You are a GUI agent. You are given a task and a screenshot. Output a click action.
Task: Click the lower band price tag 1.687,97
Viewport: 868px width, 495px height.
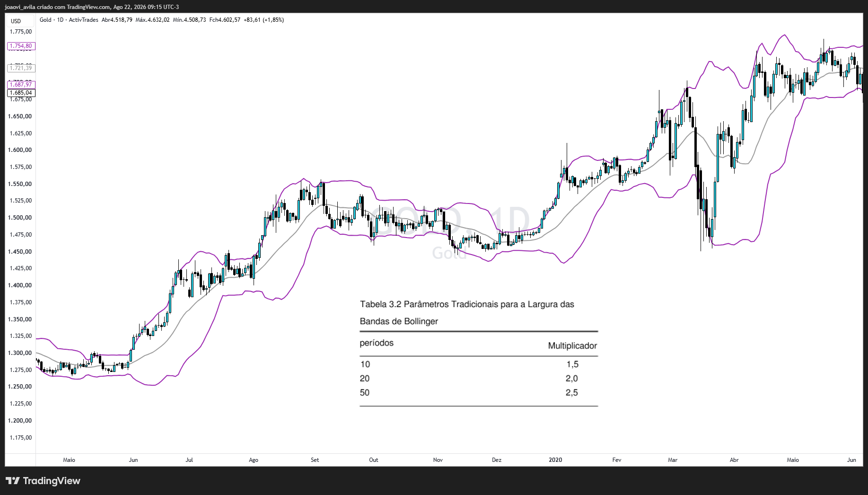click(x=21, y=85)
